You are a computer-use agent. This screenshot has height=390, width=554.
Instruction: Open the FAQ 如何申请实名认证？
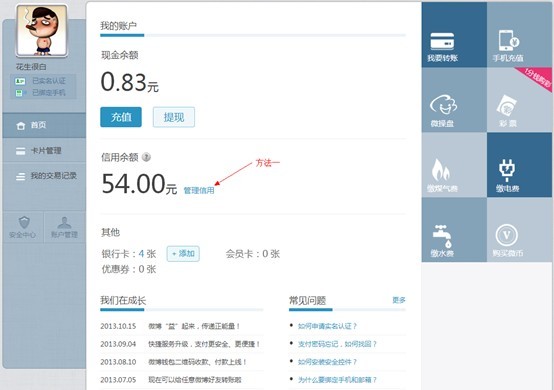[x=327, y=326]
